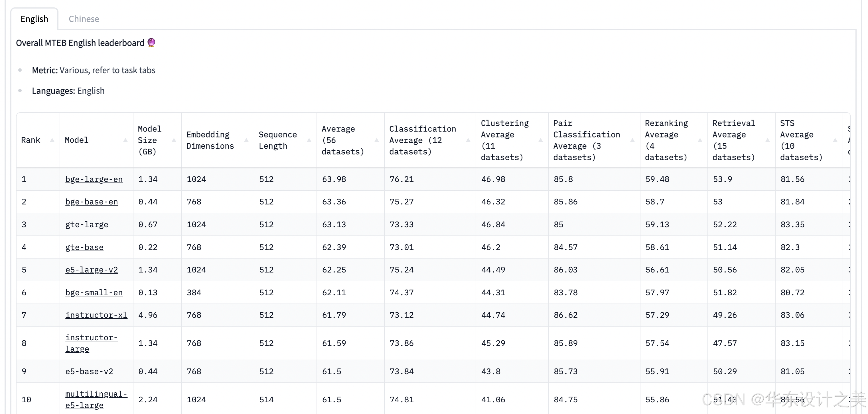Viewport: 868px width, 414px height.
Task: Sort by Clustering Average arrow
Action: click(x=540, y=140)
